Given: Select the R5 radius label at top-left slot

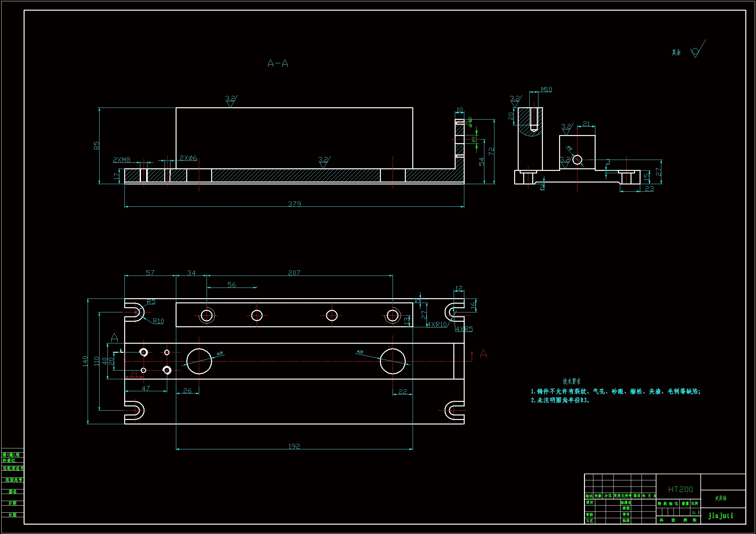Looking at the screenshot, I should click(x=151, y=302).
